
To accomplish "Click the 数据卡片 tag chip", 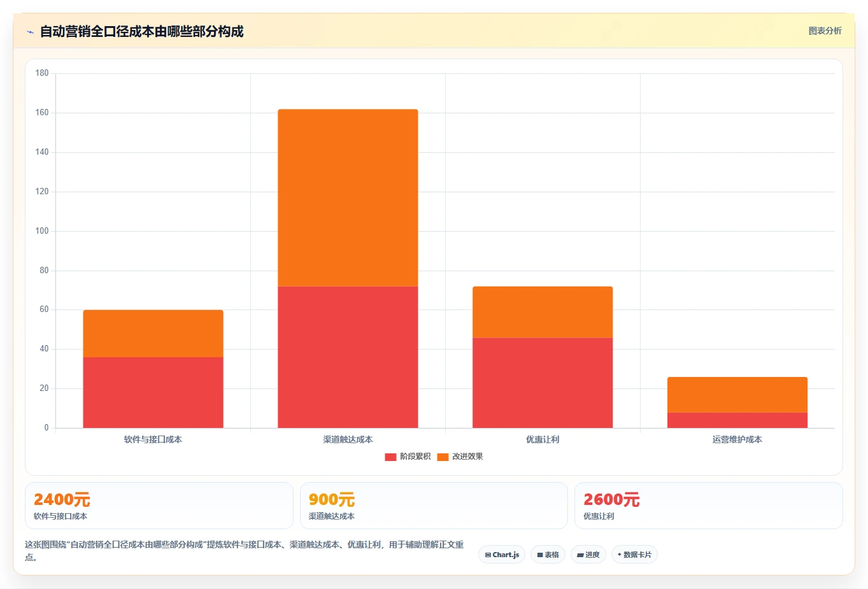I will pyautogui.click(x=634, y=555).
